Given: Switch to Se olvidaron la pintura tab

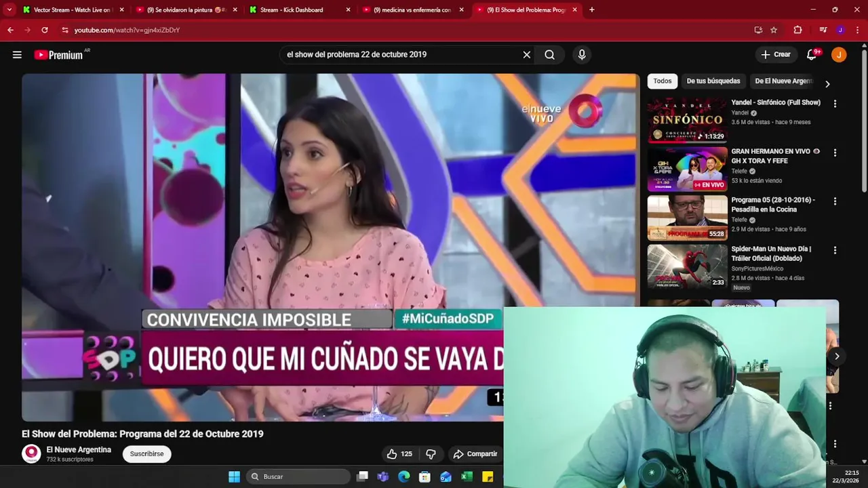Looking at the screenshot, I should point(186,9).
